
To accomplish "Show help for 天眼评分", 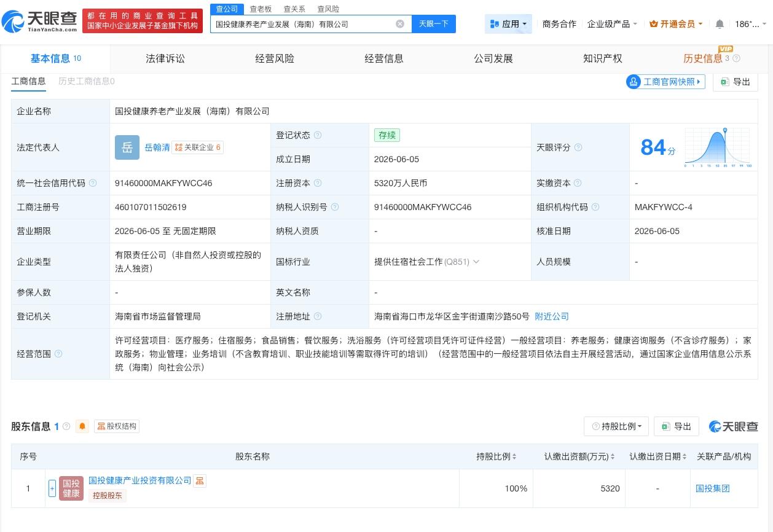I will 578,147.
